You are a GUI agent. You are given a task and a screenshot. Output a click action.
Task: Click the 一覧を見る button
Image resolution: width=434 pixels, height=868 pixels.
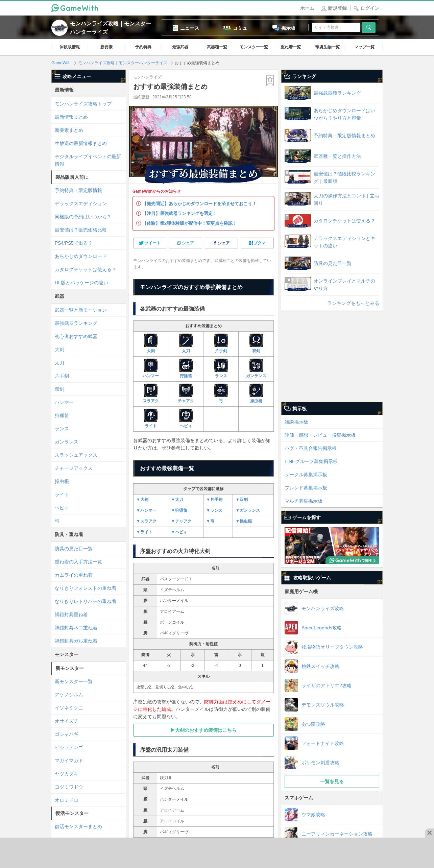pos(332,781)
